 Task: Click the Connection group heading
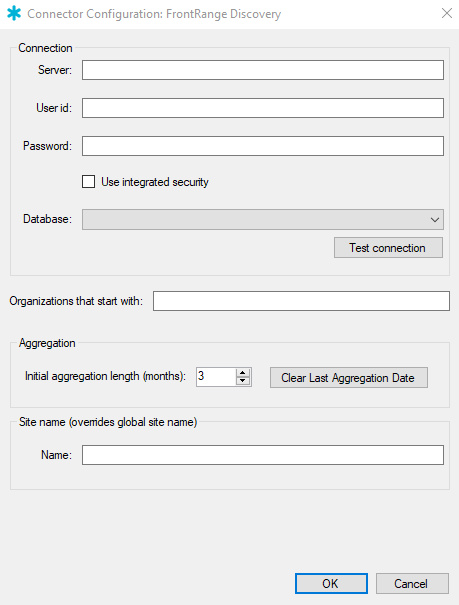pyautogui.click(x=45, y=48)
